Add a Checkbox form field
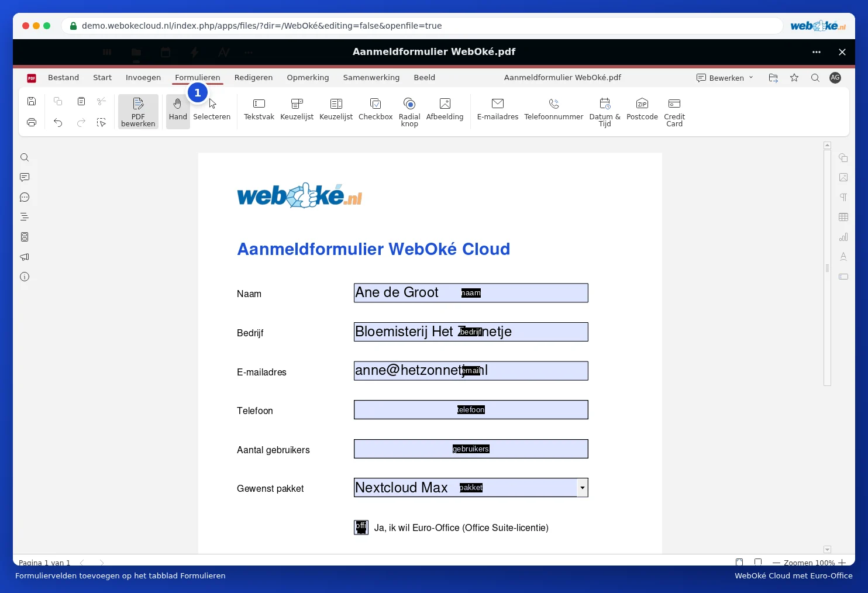The height and width of the screenshot is (593, 868). [x=376, y=111]
